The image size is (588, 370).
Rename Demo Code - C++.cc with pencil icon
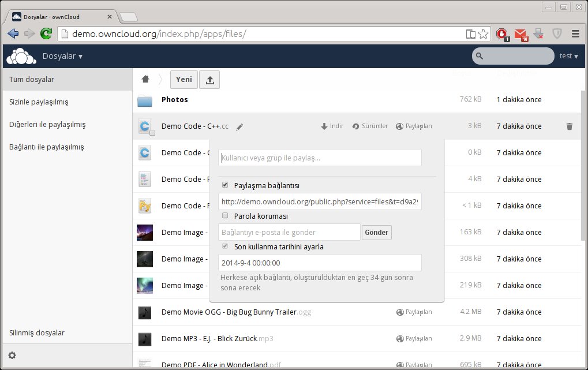click(239, 127)
